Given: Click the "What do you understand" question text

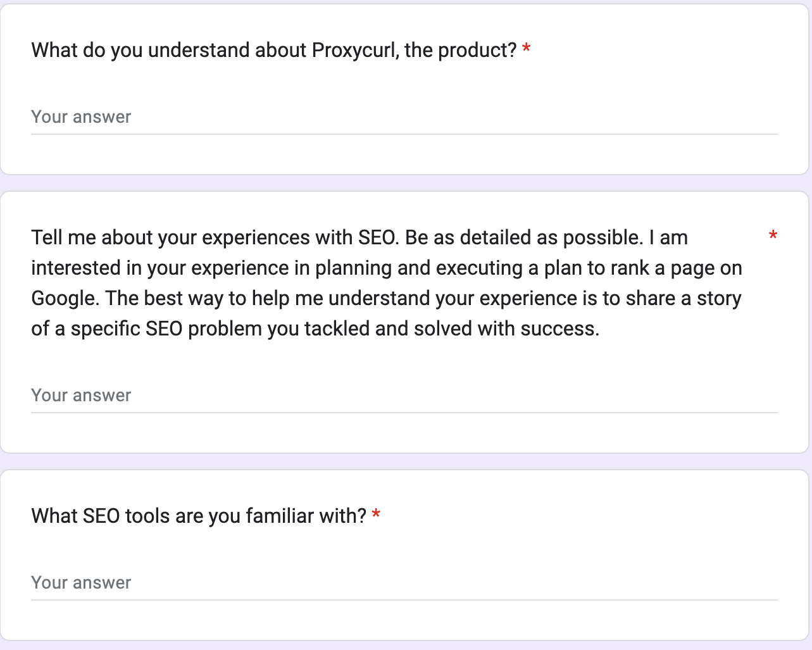Looking at the screenshot, I should [x=274, y=50].
